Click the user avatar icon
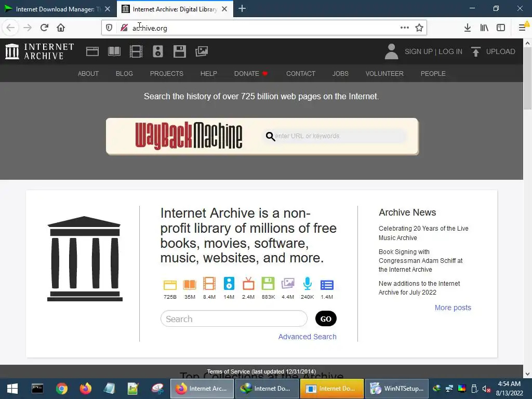Viewport: 532px width, 399px height. (391, 51)
